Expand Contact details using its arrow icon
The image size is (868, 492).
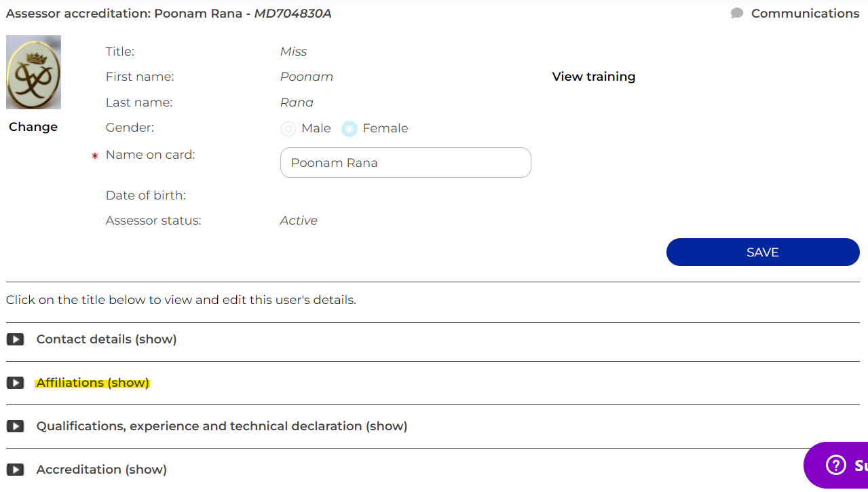coord(15,339)
